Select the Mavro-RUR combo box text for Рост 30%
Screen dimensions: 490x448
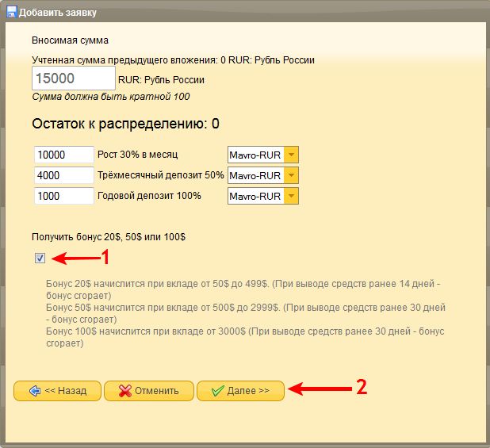[255, 155]
